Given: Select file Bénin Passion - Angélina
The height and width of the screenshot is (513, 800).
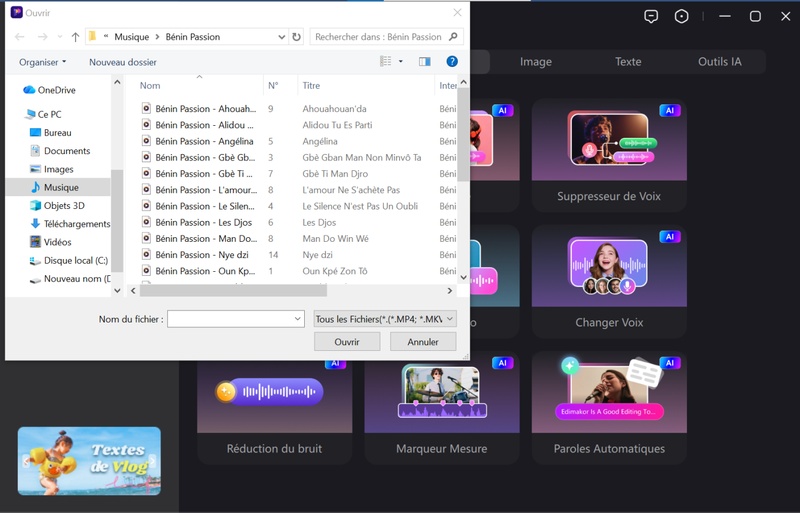Looking at the screenshot, I should 198,141.
